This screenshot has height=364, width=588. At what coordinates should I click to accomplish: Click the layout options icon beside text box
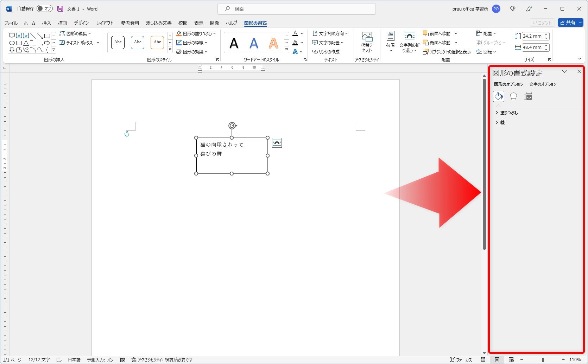click(x=277, y=142)
